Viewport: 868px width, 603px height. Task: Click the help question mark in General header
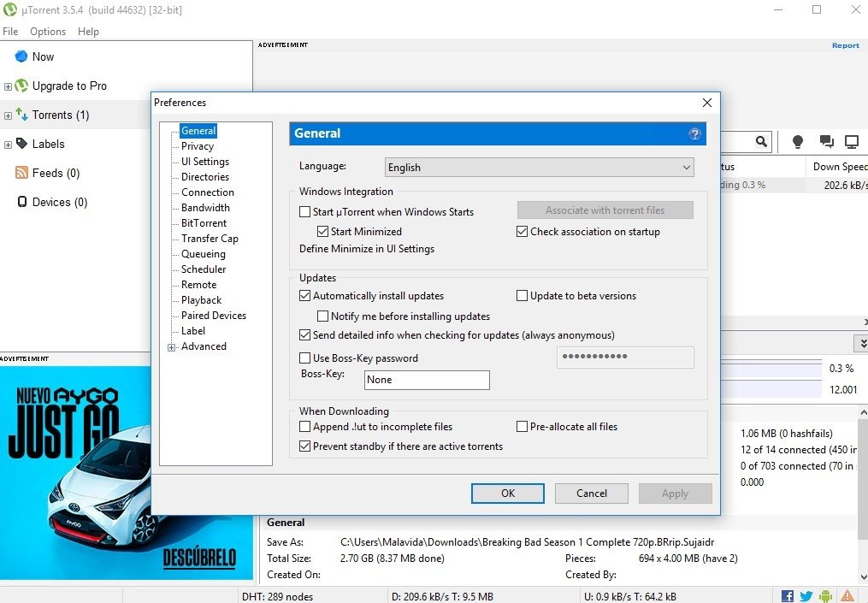(x=694, y=133)
